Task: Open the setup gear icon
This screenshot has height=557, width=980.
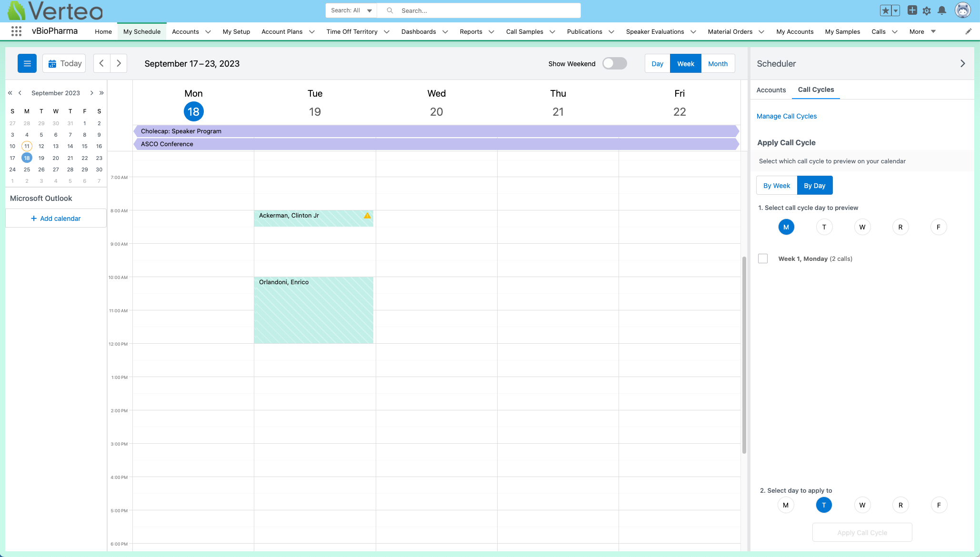Action: click(926, 10)
